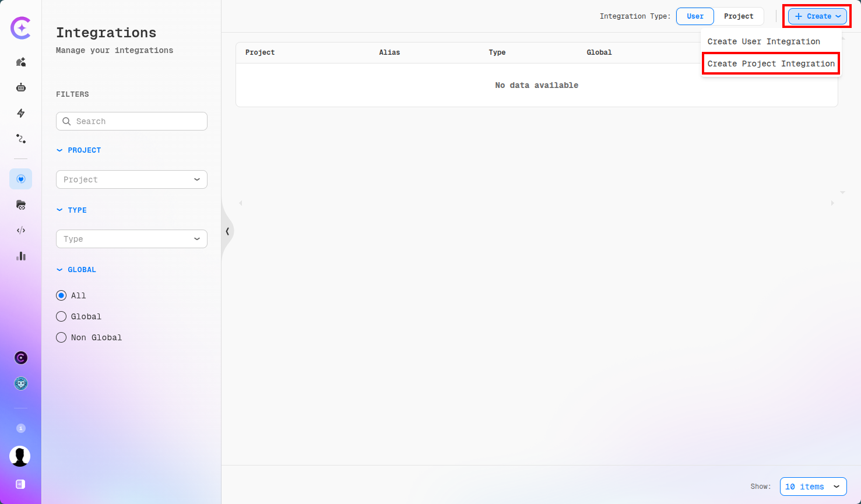Click the Alias column header
Image resolution: width=861 pixels, height=504 pixels.
pyautogui.click(x=389, y=52)
